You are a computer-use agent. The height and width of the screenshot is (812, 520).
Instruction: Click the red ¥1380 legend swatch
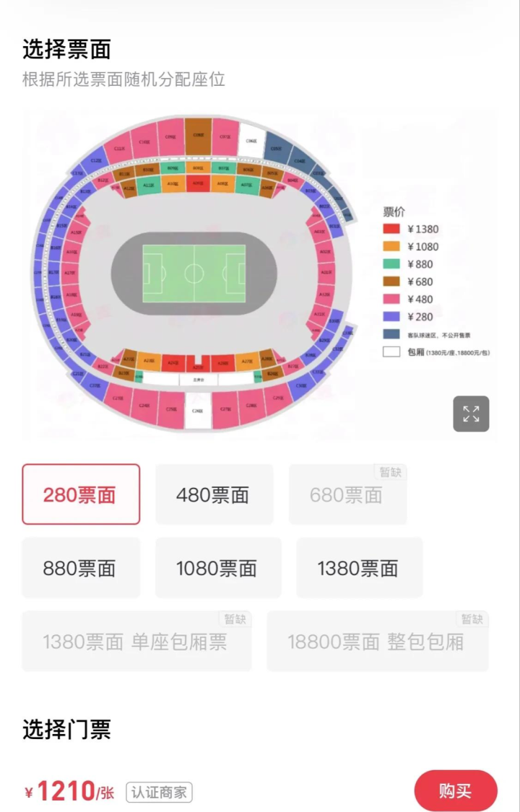(391, 230)
